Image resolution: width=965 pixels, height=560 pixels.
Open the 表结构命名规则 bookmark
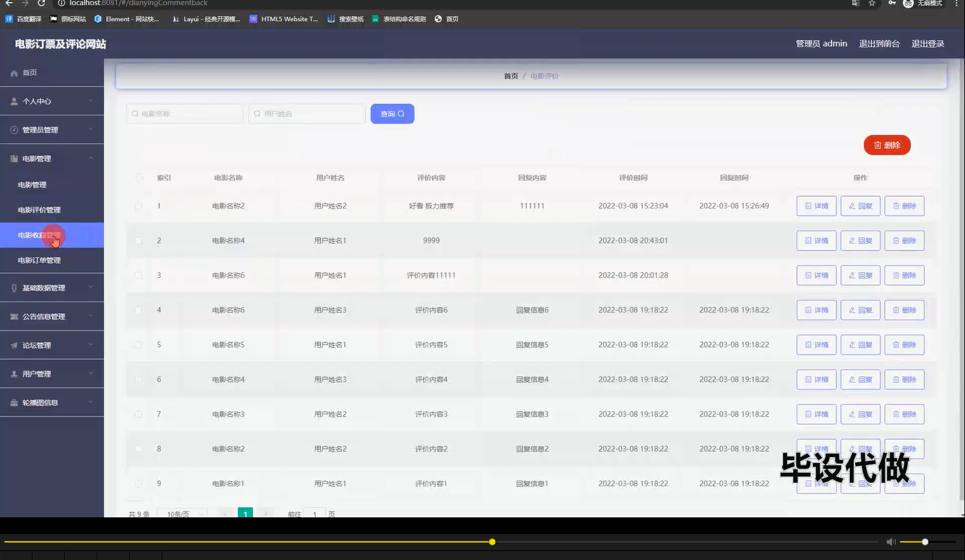[x=399, y=19]
